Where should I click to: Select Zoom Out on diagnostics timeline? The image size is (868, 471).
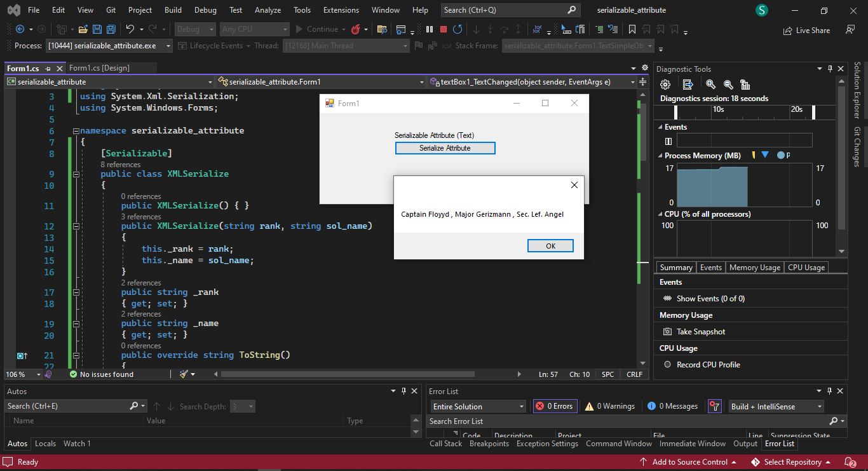point(728,83)
